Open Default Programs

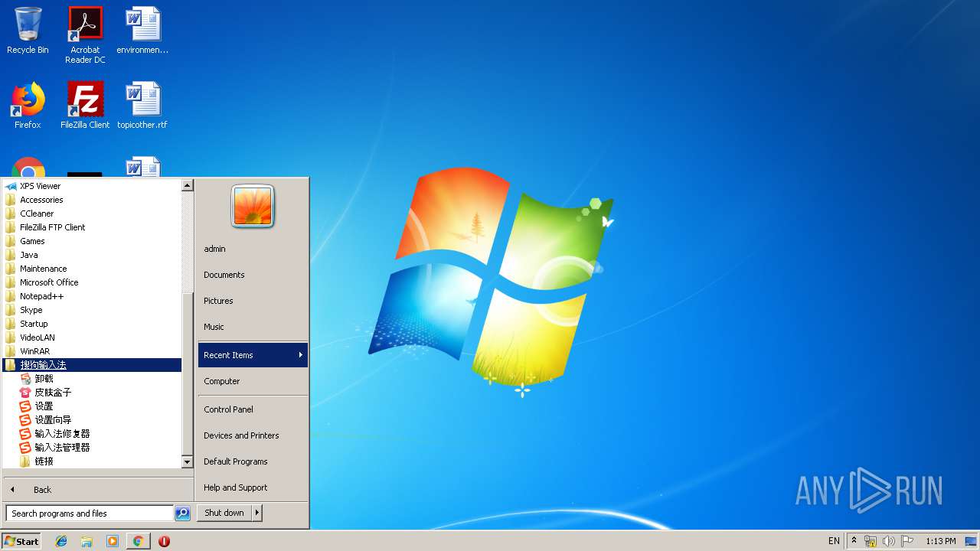[x=253, y=461]
